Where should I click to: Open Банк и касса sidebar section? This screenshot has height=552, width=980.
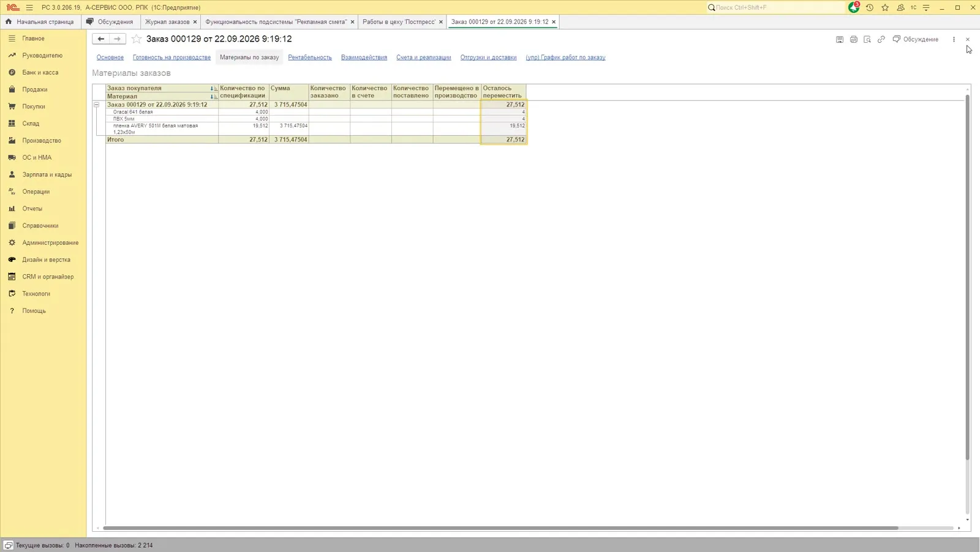pyautogui.click(x=40, y=72)
